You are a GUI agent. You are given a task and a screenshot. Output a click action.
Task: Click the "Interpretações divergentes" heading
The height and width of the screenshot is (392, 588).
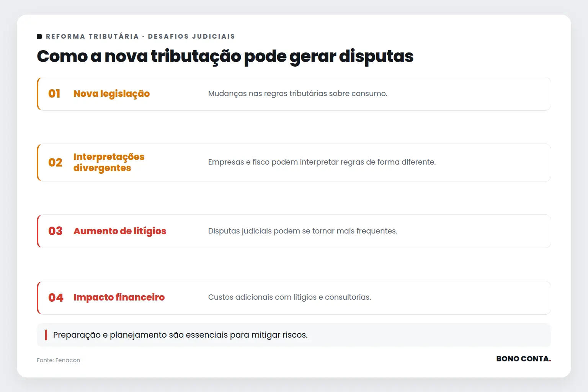tap(109, 162)
